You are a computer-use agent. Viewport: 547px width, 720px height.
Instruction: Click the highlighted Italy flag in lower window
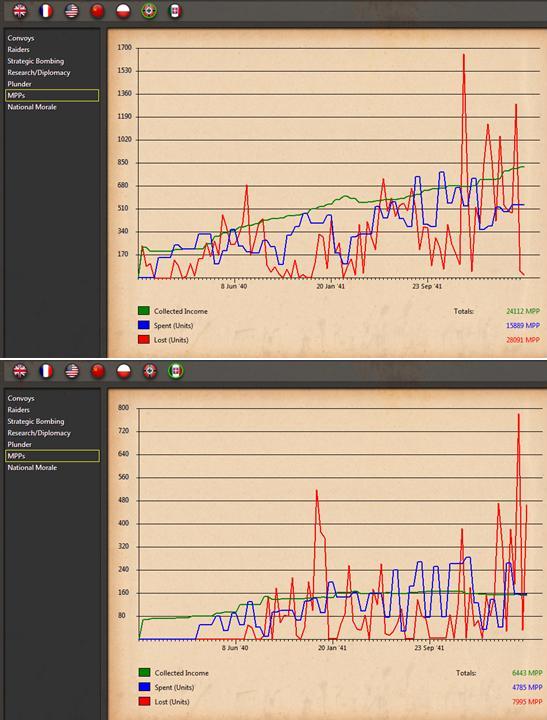point(175,371)
